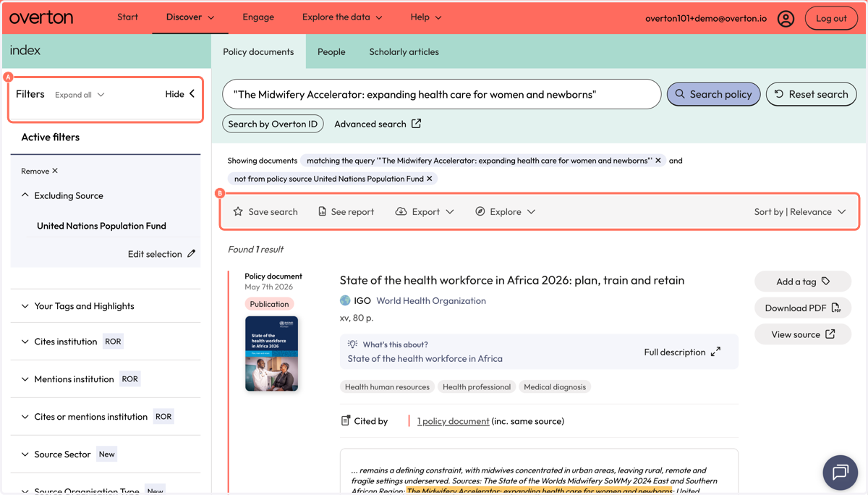This screenshot has width=868, height=495.
Task: Select the Health professional topic tag
Action: (x=477, y=387)
